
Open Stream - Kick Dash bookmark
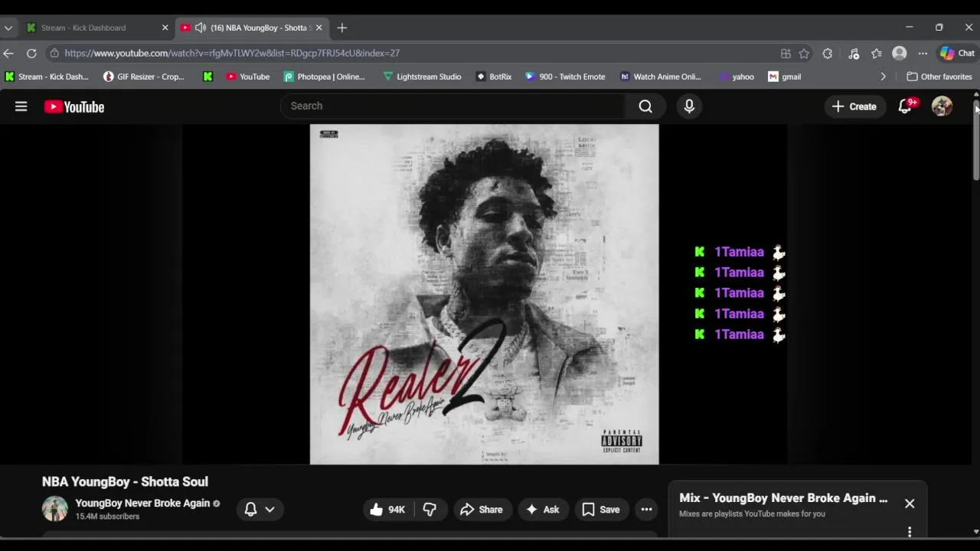tap(47, 77)
